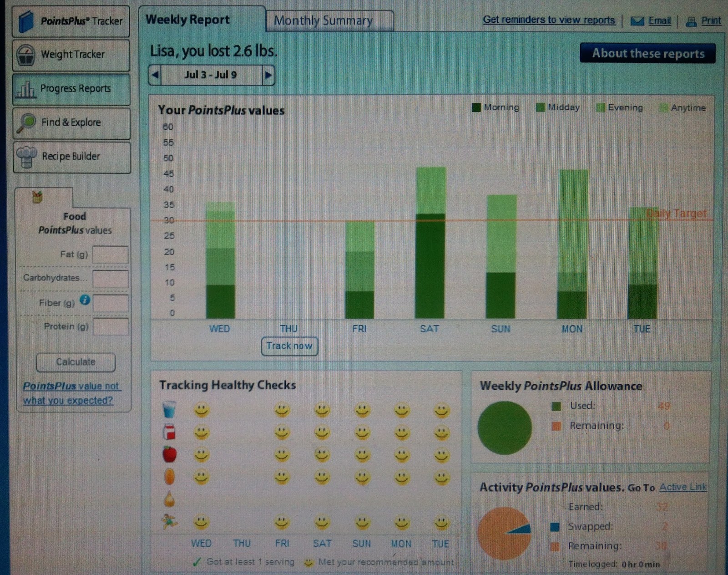Click the Tuesday bar in the chart

click(642, 263)
